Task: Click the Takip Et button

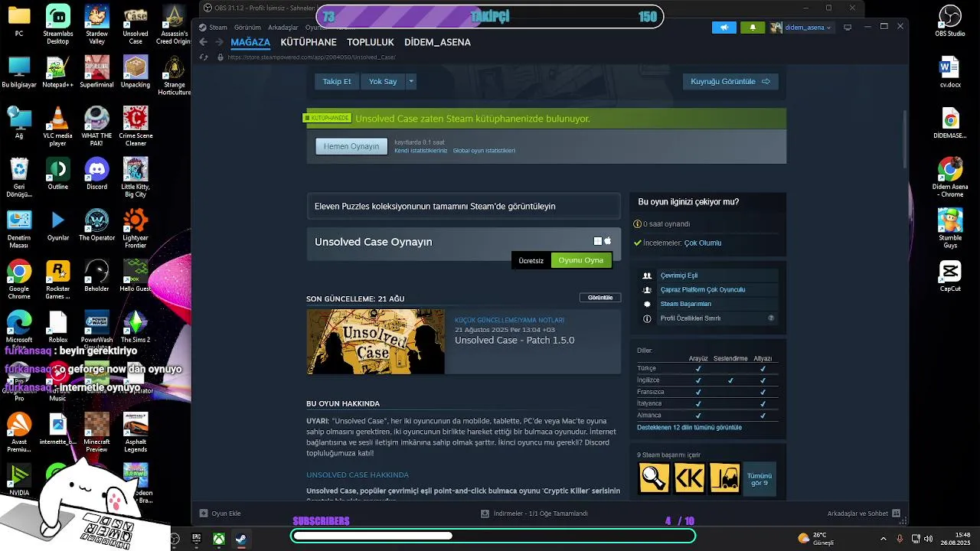Action: pos(337,81)
